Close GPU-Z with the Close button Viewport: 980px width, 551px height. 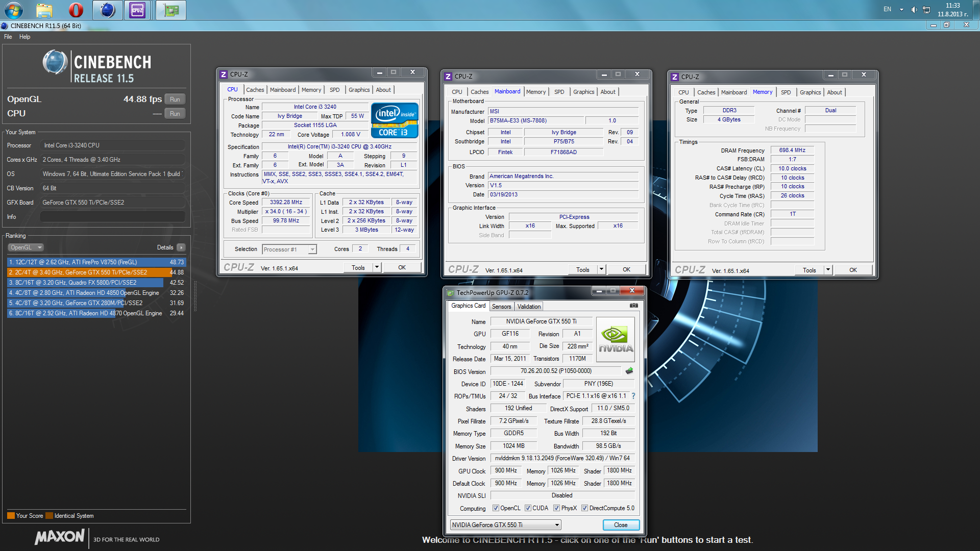(621, 524)
